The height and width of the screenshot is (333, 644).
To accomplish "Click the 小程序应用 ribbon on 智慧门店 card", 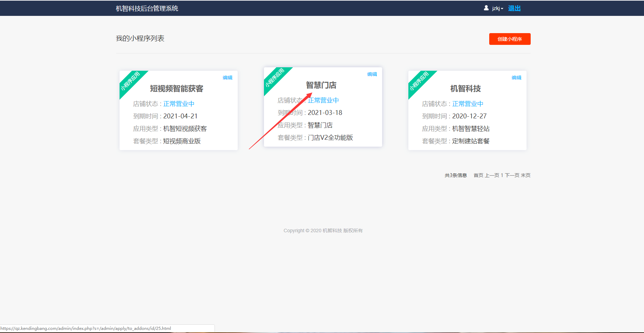I will [275, 78].
